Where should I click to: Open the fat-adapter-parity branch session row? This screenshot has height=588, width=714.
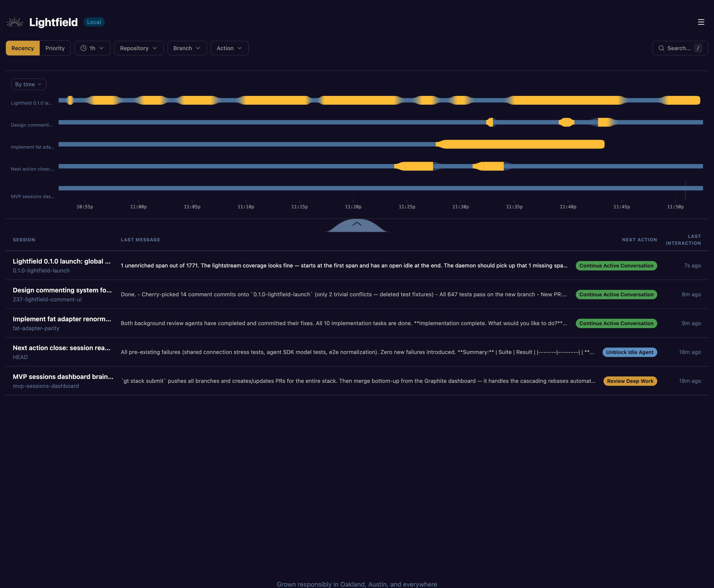pos(36,328)
